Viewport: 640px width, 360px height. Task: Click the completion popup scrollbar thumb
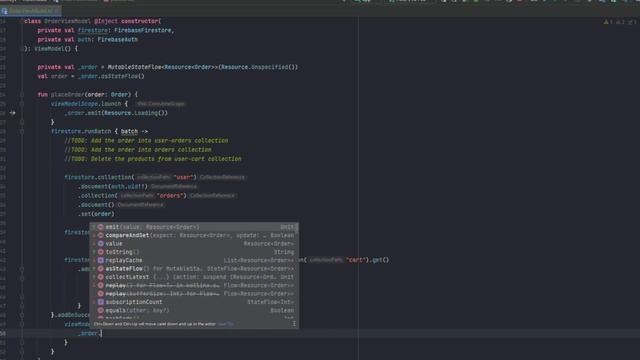point(296,228)
